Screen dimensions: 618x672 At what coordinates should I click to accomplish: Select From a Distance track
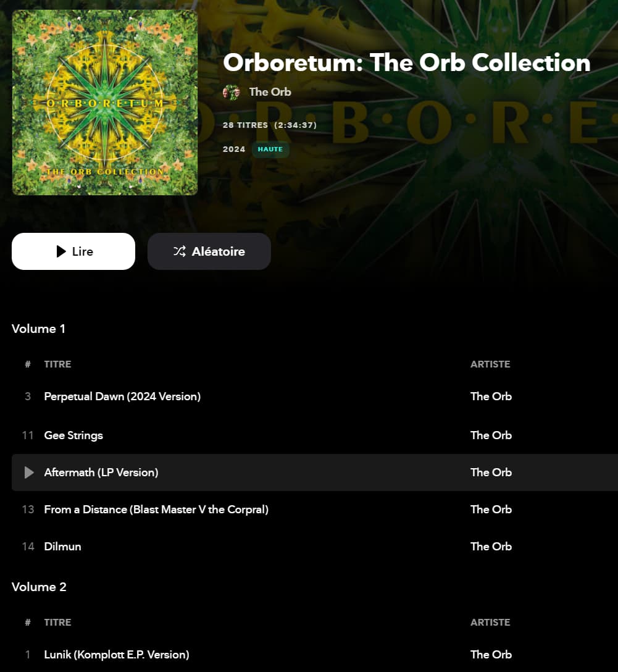156,510
